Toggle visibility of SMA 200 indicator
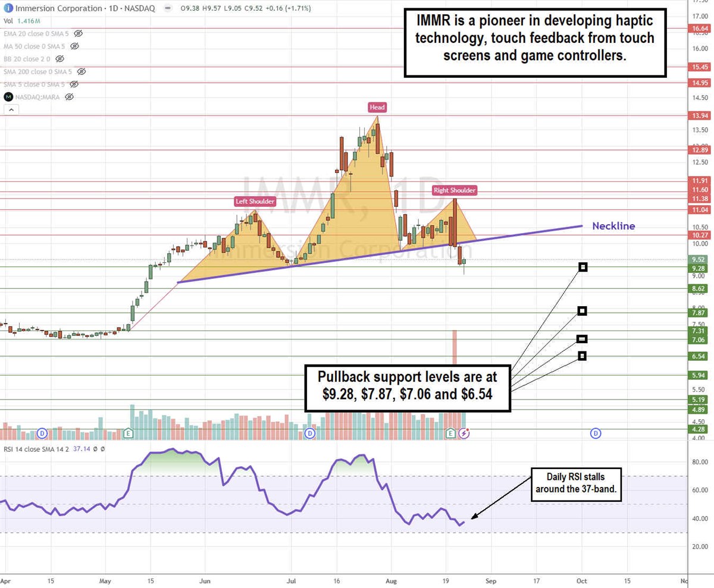This screenshot has height=588, width=714. coord(82,71)
